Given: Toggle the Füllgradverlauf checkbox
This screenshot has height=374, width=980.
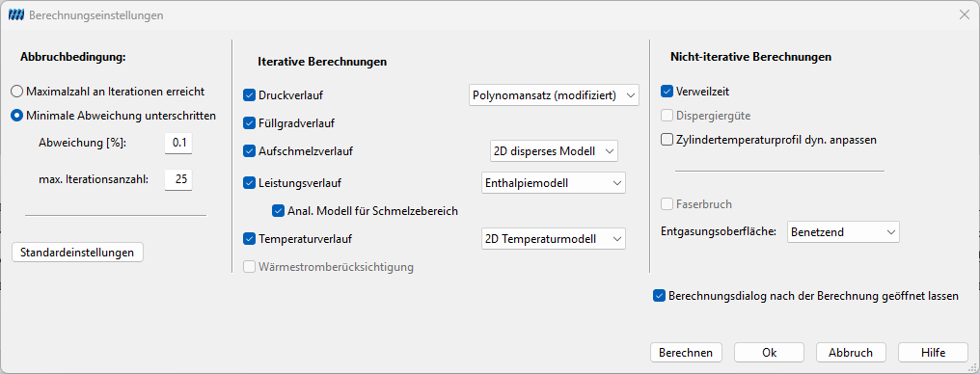Looking at the screenshot, I should pyautogui.click(x=250, y=123).
